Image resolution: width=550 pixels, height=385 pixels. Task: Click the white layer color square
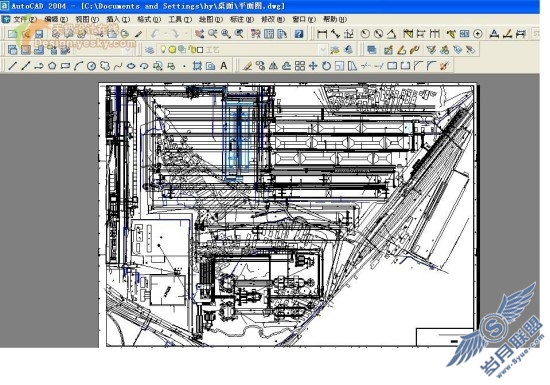pyautogui.click(x=200, y=50)
